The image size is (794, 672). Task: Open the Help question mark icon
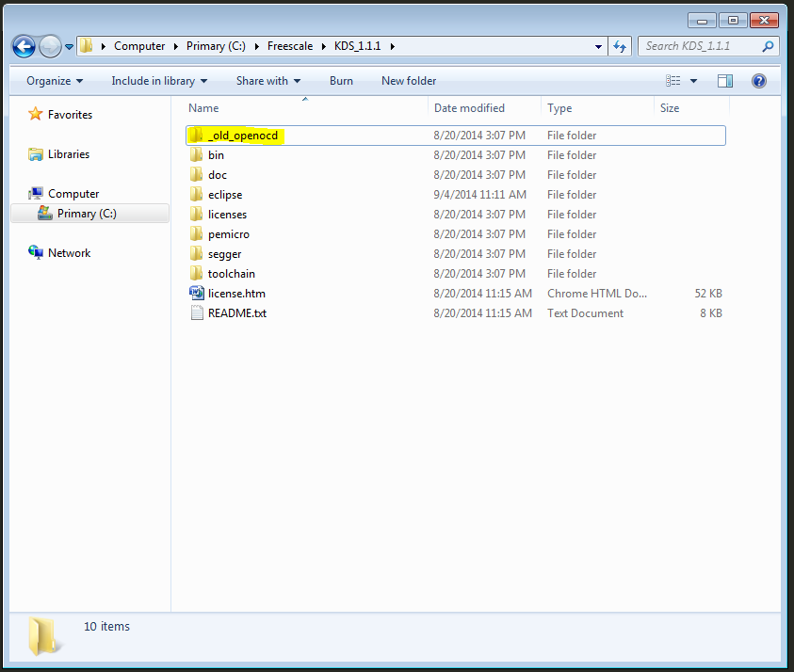pos(759,81)
